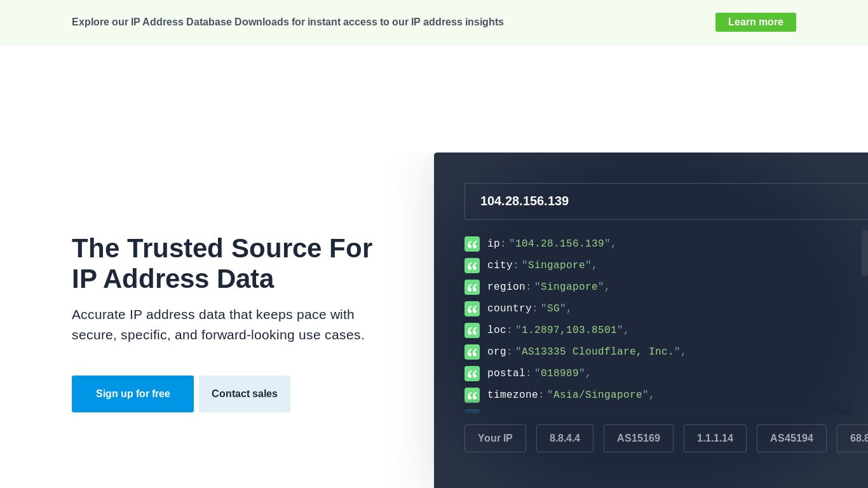868x488 pixels.
Task: Click Sign up for free button
Action: tap(133, 394)
